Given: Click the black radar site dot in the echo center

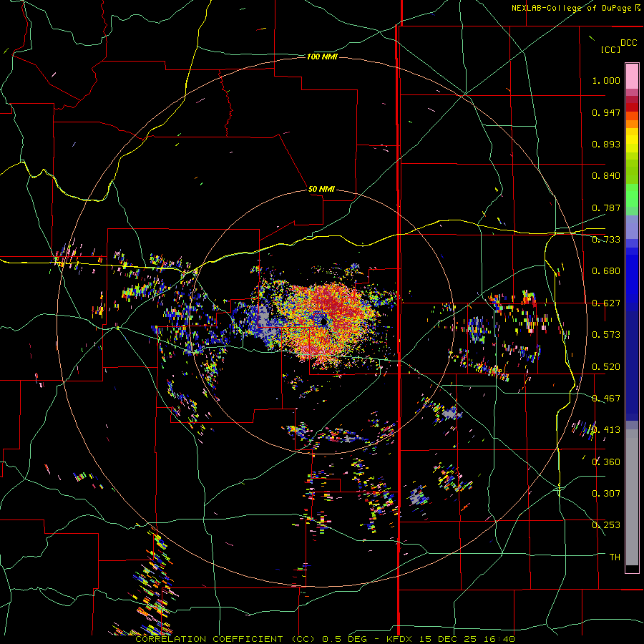Looking at the screenshot, I should [324, 321].
